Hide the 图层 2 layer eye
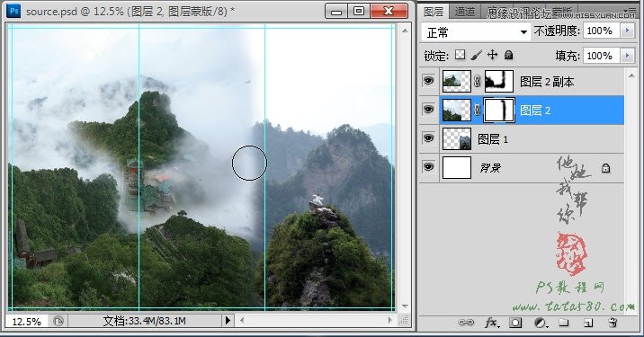The image size is (644, 337). point(428,109)
